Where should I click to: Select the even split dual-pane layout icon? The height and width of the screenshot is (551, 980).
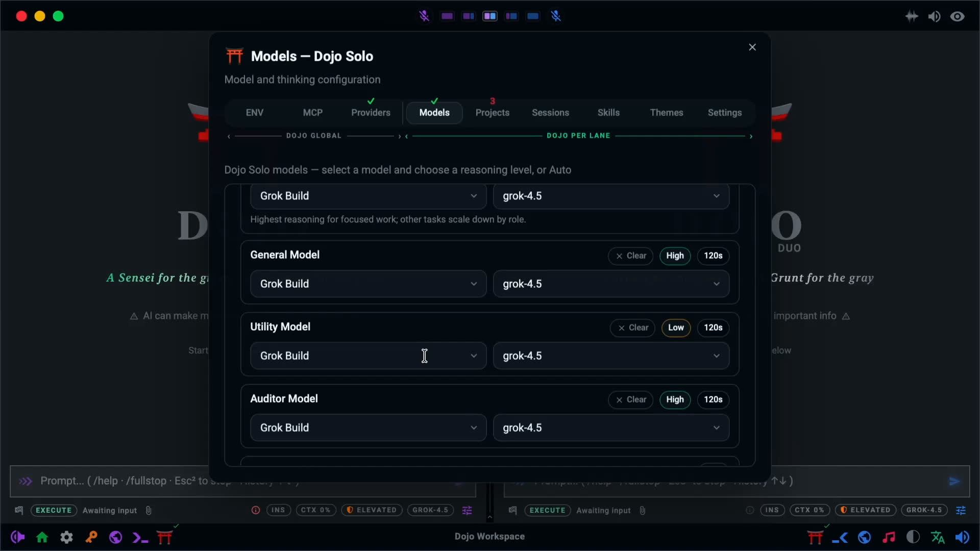coord(490,16)
